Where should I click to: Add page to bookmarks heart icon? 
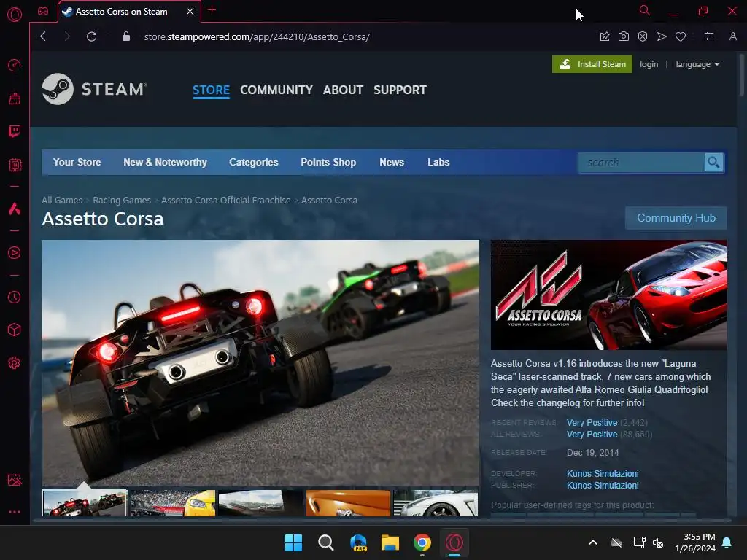coord(681,36)
